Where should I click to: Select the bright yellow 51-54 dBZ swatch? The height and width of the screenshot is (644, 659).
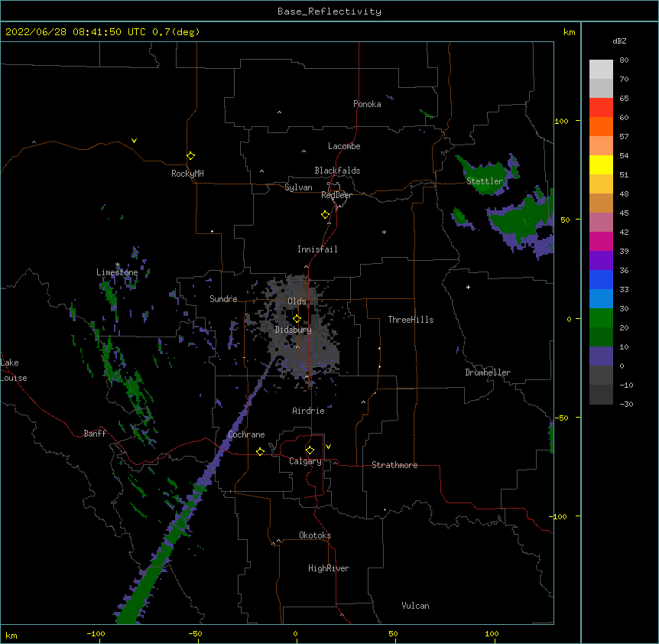pos(601,164)
